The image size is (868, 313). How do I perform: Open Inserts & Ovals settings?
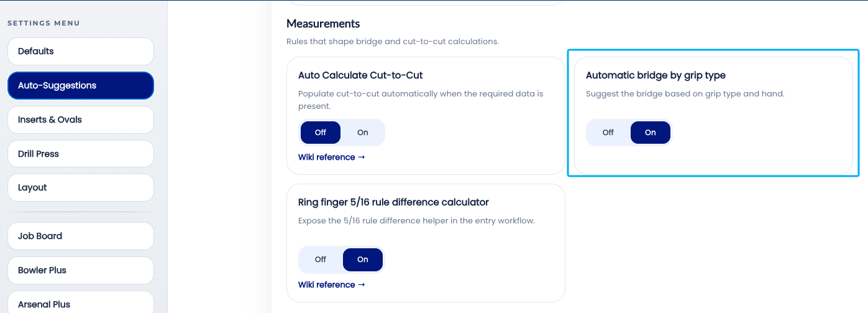tap(81, 119)
